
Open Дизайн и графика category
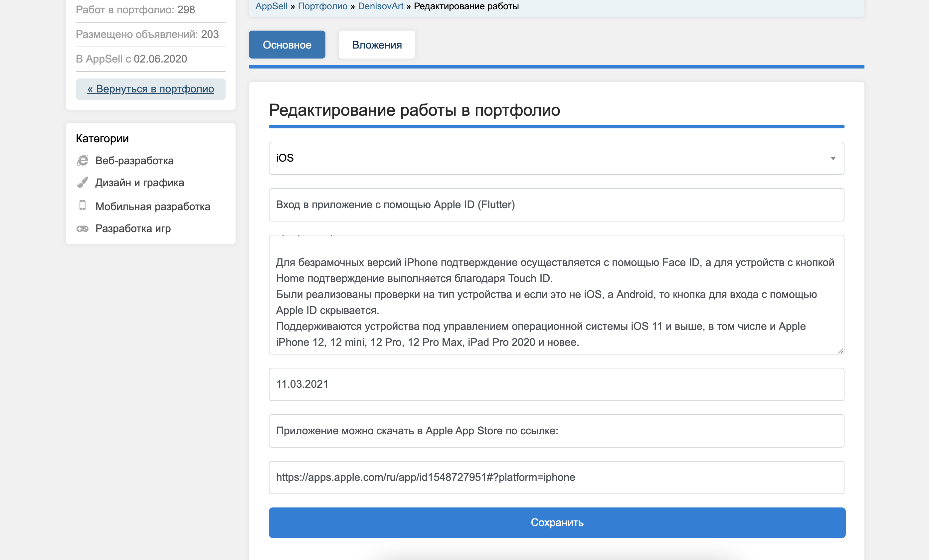tap(139, 183)
